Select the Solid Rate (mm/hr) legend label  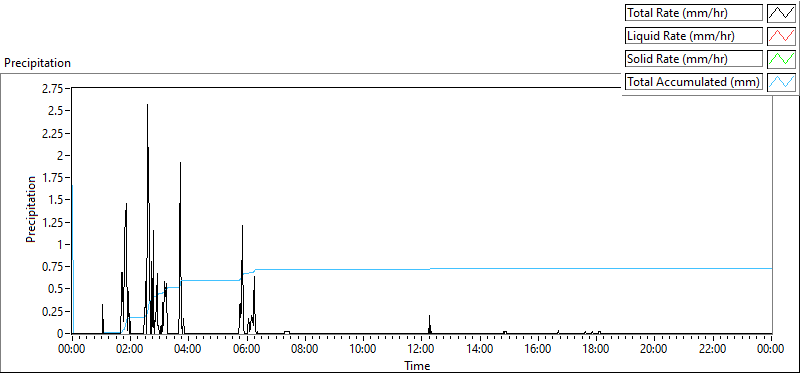694,59
